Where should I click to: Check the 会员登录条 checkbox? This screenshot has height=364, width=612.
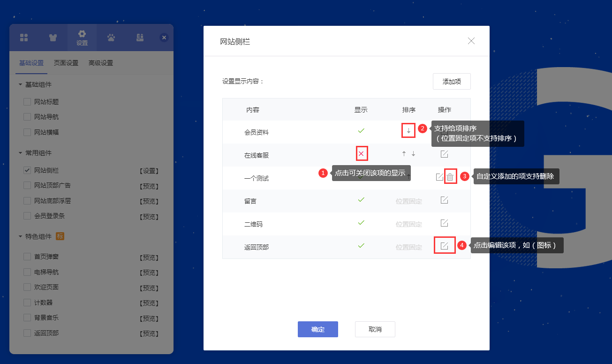(27, 216)
